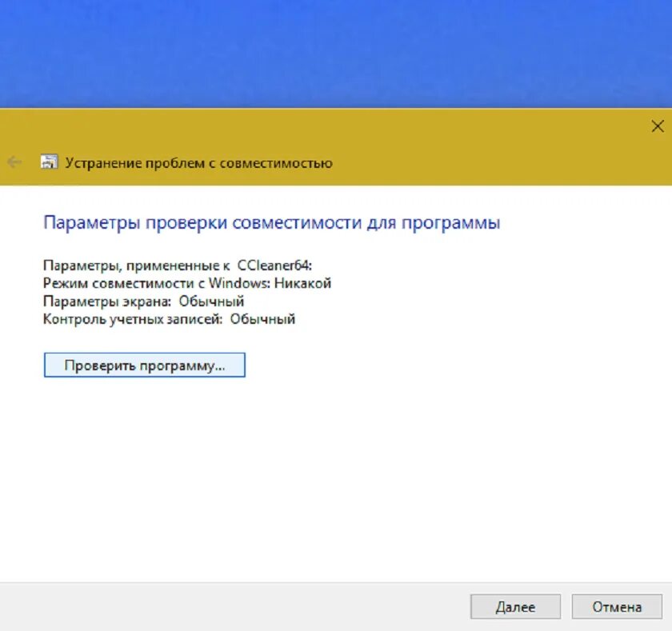The image size is (672, 631).
Task: Click the compatibility troubleshooter icon in the title
Action: (49, 162)
